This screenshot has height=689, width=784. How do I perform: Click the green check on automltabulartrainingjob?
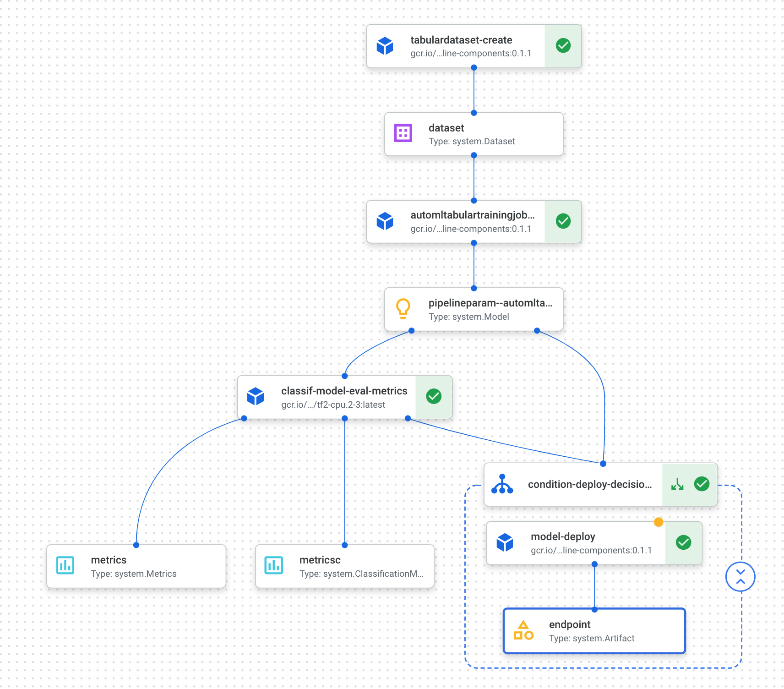(x=563, y=221)
